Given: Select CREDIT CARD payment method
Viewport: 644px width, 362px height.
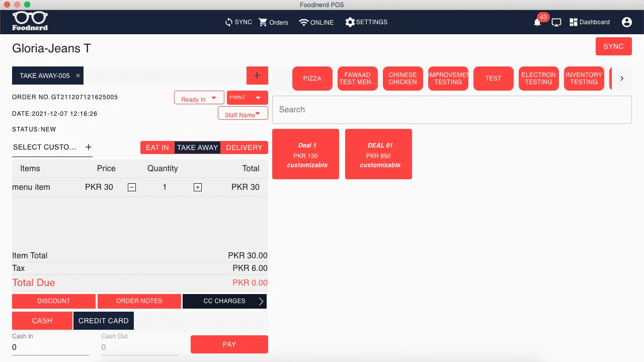Looking at the screenshot, I should (103, 321).
